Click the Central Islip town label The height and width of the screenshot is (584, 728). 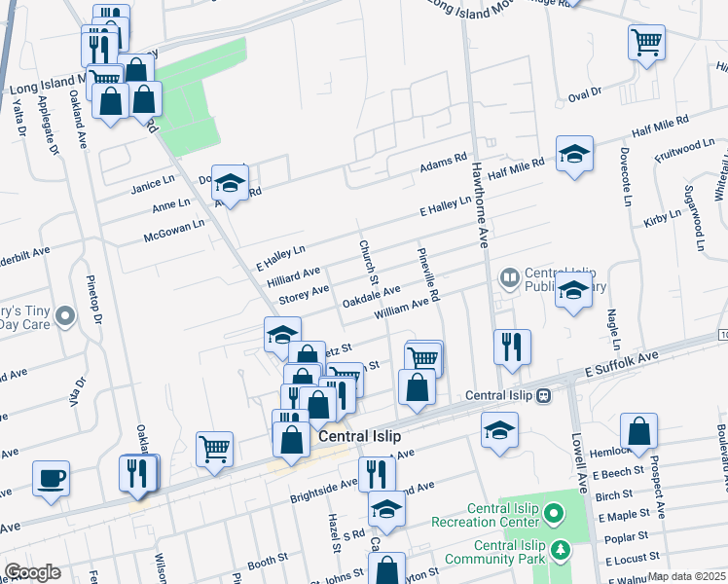coord(360,436)
